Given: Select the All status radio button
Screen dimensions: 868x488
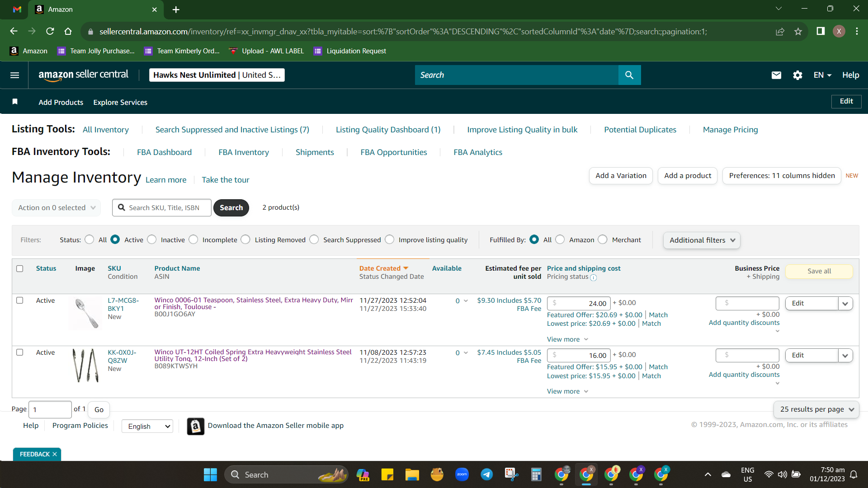Looking at the screenshot, I should 90,239.
